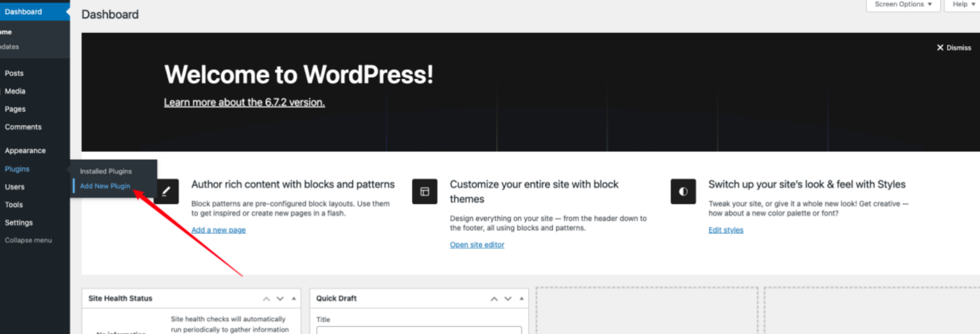980x334 pixels.
Task: Expand the Screen Options dropdown
Action: (x=903, y=5)
